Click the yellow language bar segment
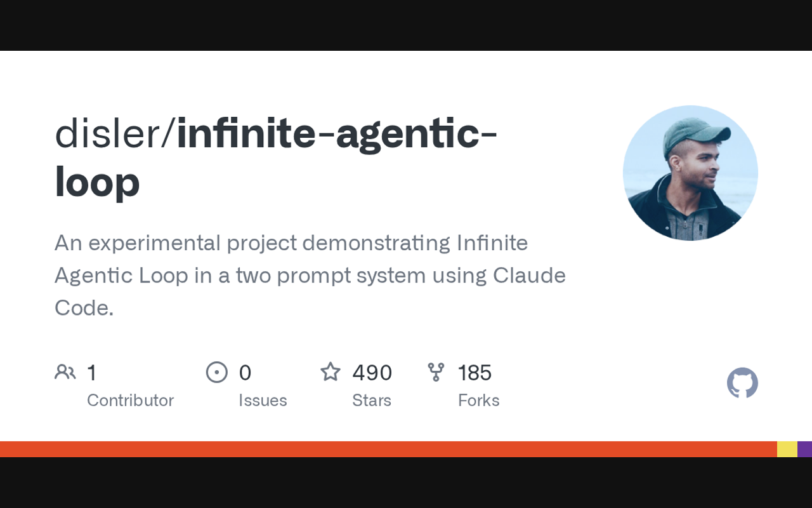Viewport: 812px width, 508px height. [x=787, y=449]
